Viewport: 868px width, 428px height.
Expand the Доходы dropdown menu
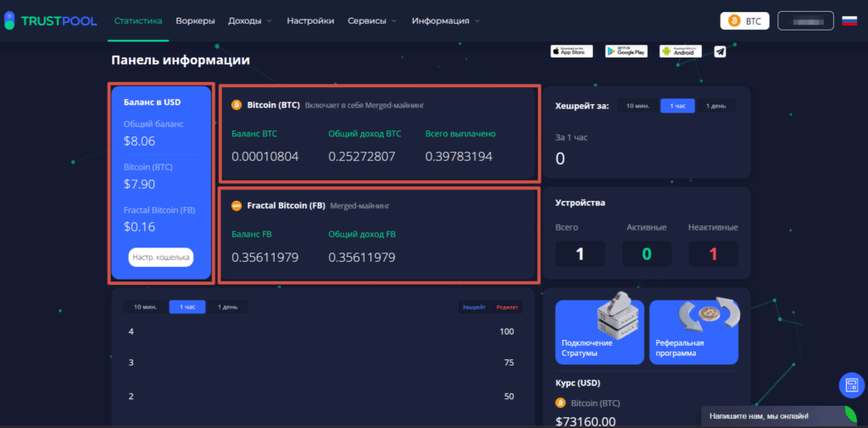click(x=250, y=20)
